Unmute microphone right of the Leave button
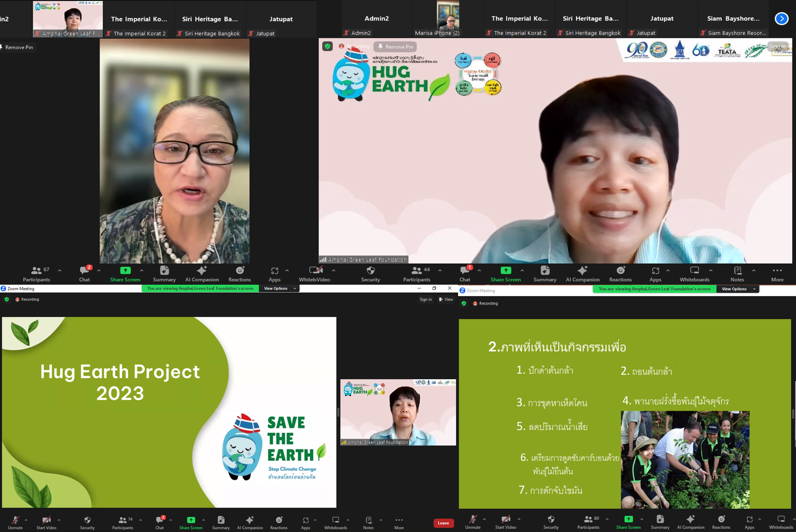This screenshot has width=796, height=532. tap(473, 522)
